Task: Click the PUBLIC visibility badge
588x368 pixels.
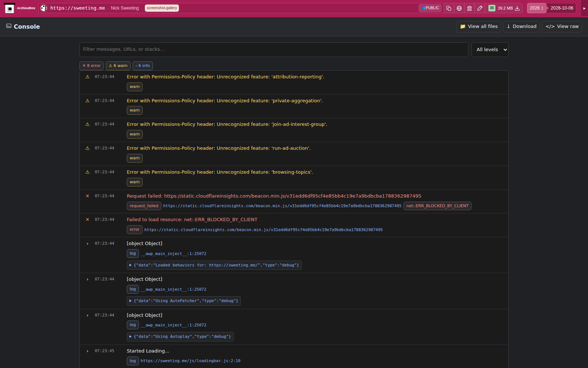Action: point(430,8)
